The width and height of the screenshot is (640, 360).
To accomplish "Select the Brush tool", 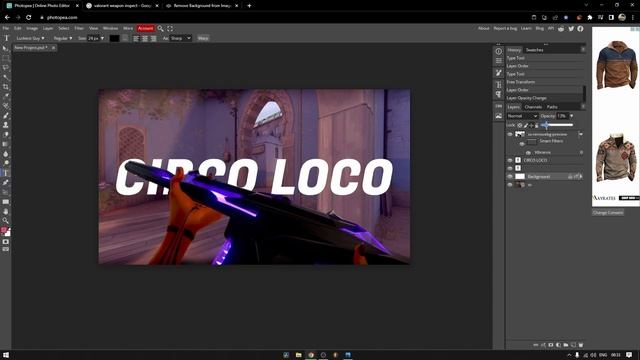I will tap(5, 116).
